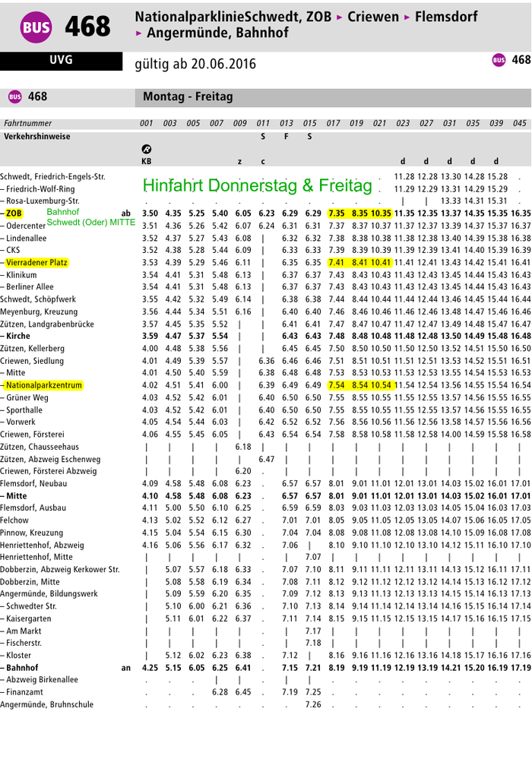The image size is (532, 778).
Task: Select the Angermünde, Bruhnschule stop row
Action: click(x=47, y=704)
